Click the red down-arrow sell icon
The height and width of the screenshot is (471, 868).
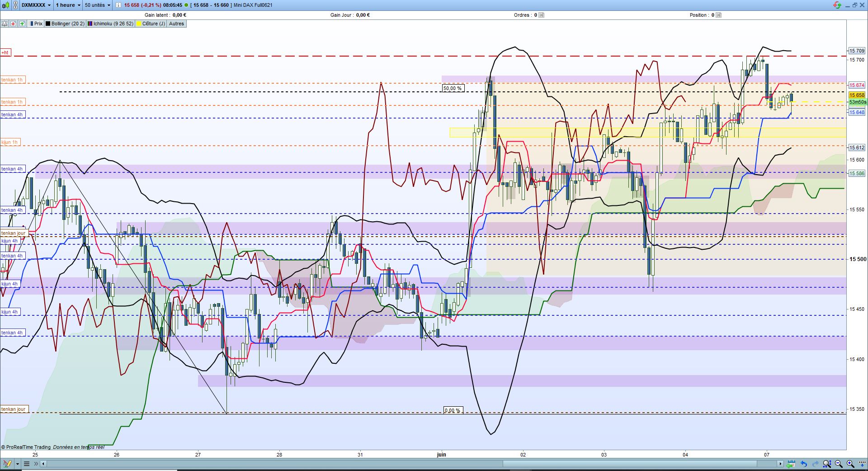[x=14, y=24]
